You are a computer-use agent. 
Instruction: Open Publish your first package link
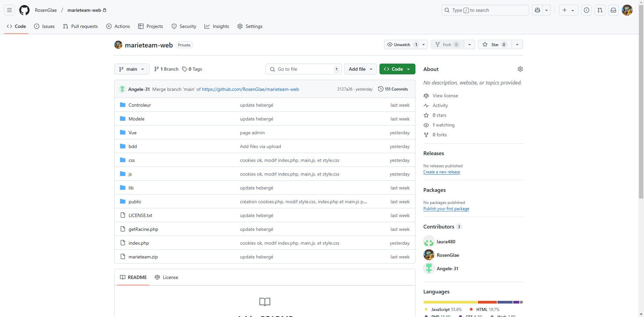446,209
